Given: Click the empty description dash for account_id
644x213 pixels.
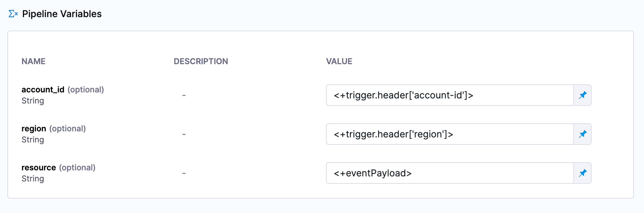Looking at the screenshot, I should tap(184, 95).
